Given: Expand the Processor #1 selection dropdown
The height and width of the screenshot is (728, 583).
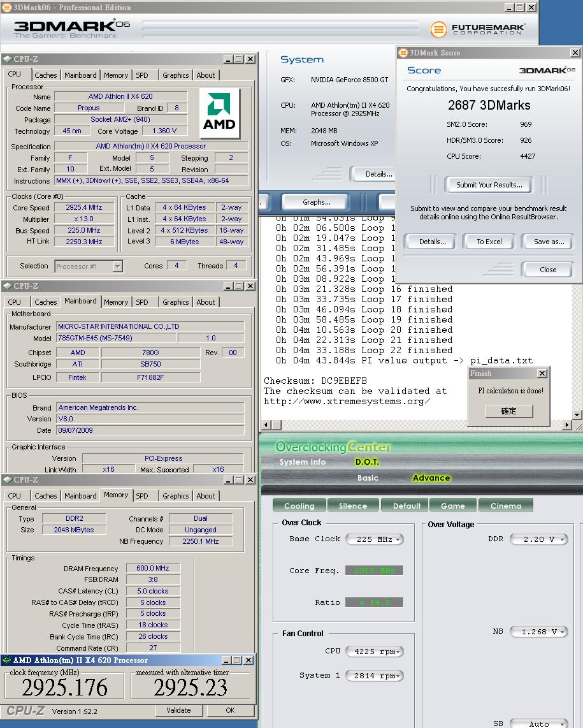Looking at the screenshot, I should tap(118, 266).
